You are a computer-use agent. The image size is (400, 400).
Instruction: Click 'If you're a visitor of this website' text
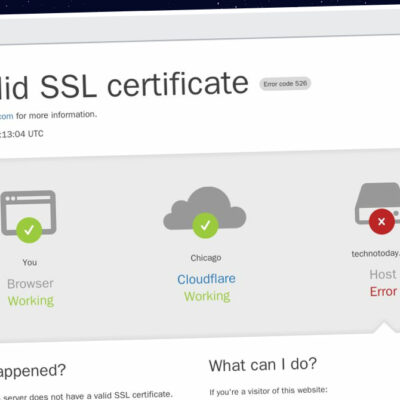268,391
